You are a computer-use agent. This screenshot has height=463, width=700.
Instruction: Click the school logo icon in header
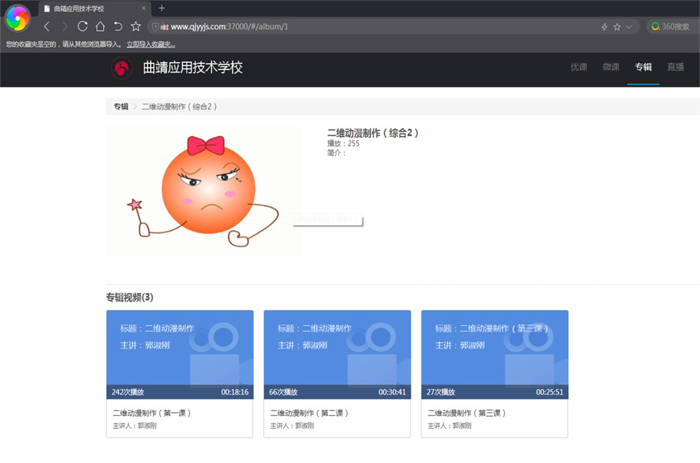tap(121, 68)
